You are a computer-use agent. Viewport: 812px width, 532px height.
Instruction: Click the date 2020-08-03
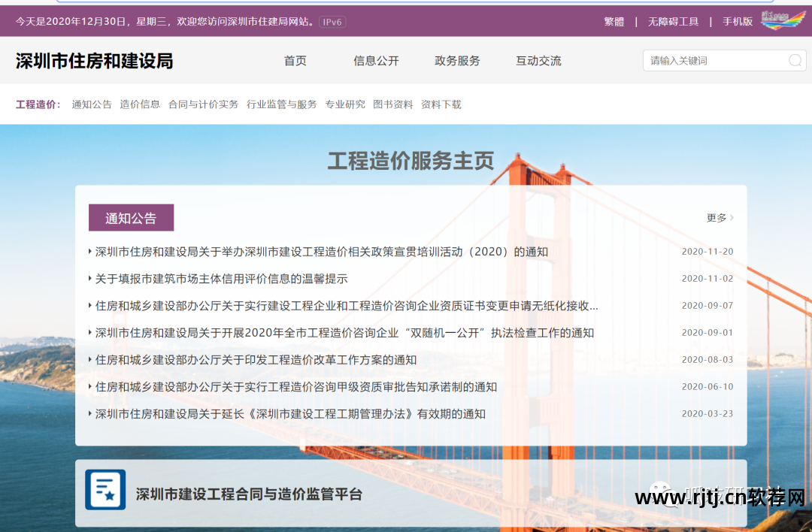pyautogui.click(x=707, y=360)
